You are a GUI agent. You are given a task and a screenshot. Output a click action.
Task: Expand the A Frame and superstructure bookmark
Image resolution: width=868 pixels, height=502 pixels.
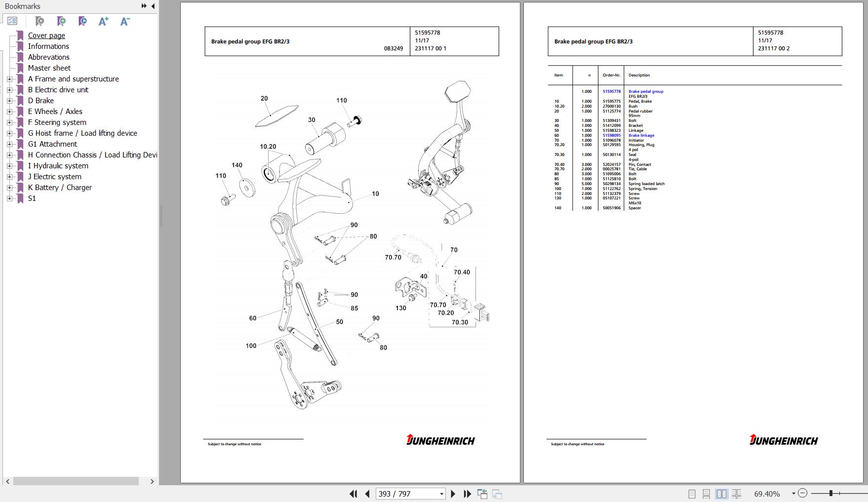(9, 79)
